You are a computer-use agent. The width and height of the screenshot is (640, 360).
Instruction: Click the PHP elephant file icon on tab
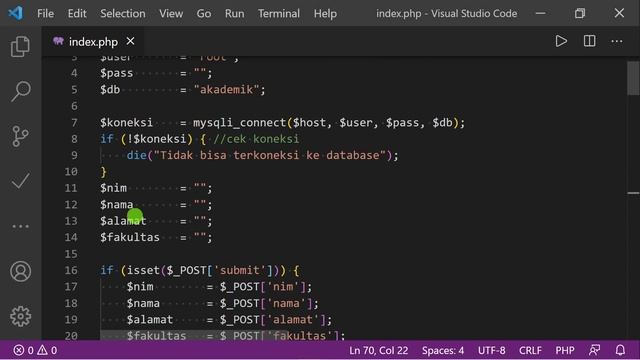tap(58, 41)
